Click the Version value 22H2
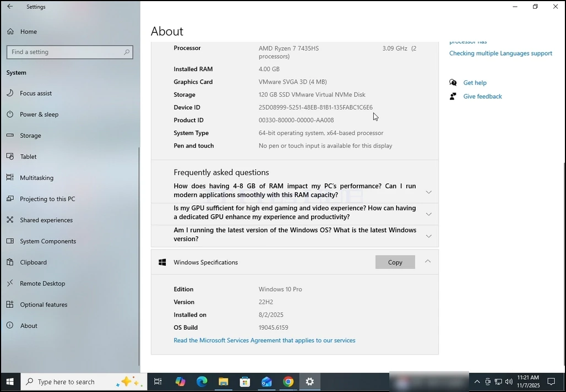The image size is (566, 392). tap(266, 302)
